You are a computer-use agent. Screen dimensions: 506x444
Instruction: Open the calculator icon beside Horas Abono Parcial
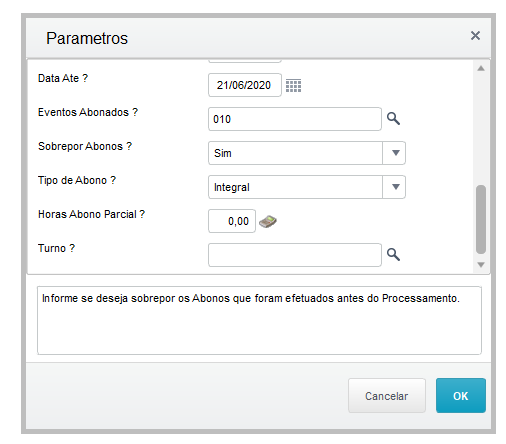pos(268,221)
